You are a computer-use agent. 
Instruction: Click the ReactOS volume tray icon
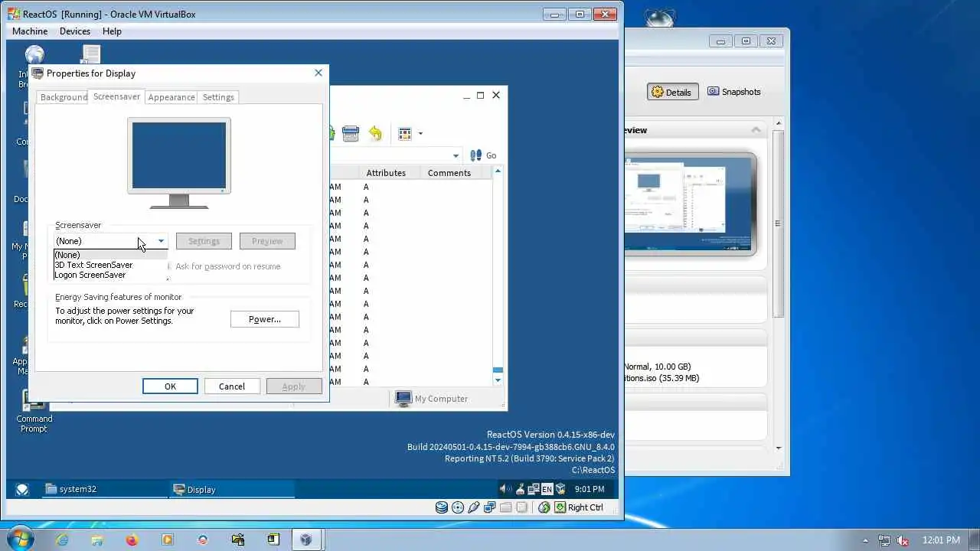(505, 489)
